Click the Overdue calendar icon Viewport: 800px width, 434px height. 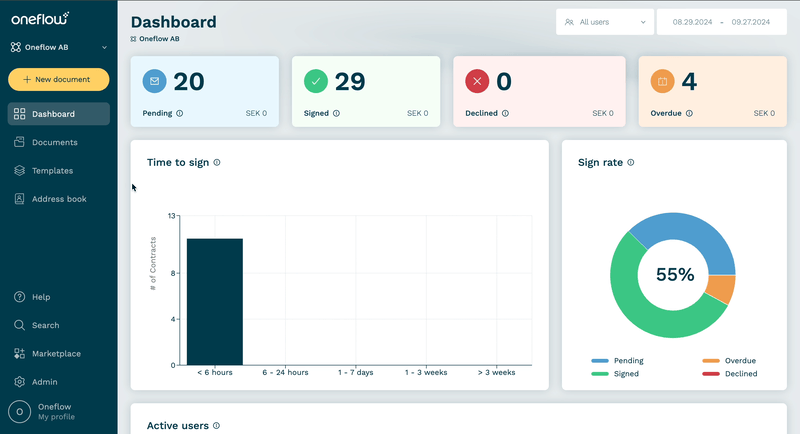(x=662, y=81)
